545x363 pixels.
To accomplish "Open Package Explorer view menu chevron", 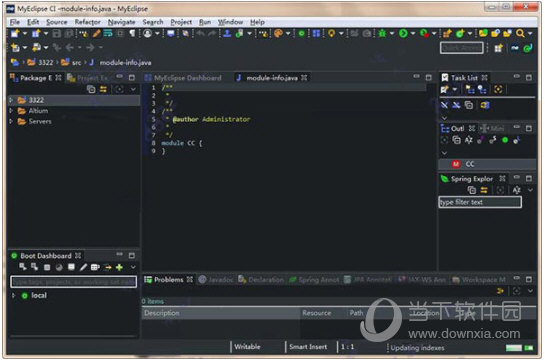I will pos(133,89).
